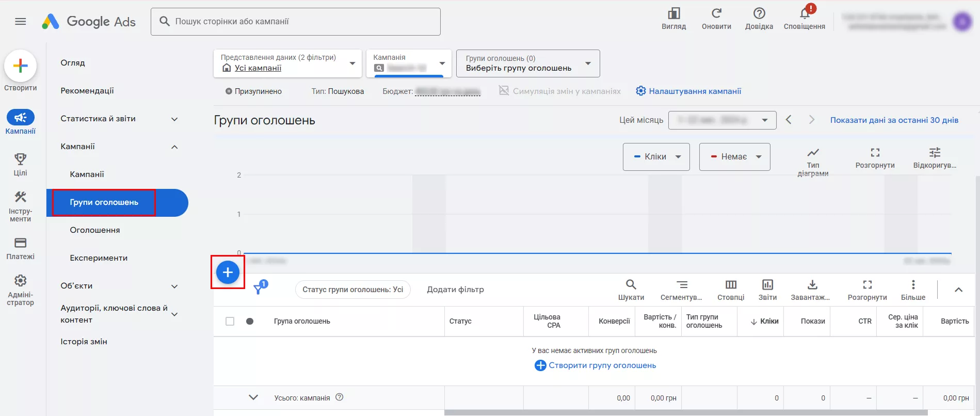Click status dot column header
Viewport: 980px width, 416px height.
click(x=250, y=321)
